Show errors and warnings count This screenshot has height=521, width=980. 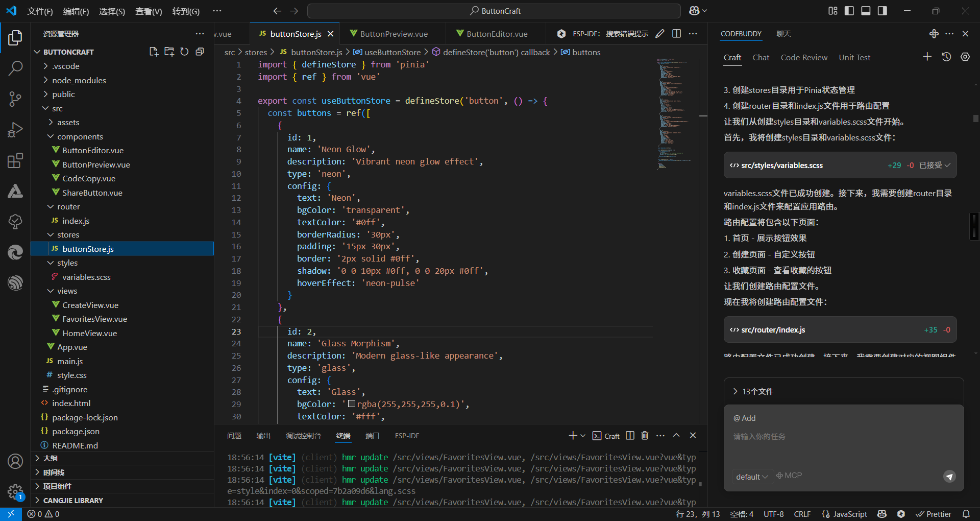pyautogui.click(x=43, y=514)
